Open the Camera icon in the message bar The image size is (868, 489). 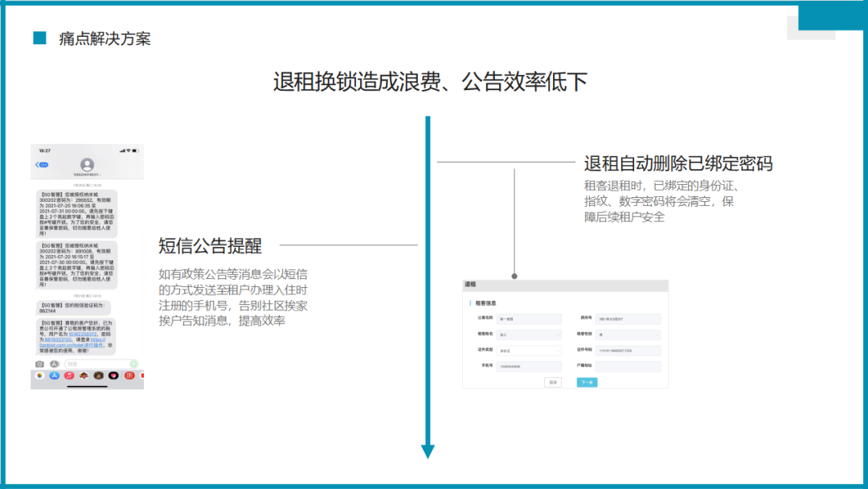[39, 364]
